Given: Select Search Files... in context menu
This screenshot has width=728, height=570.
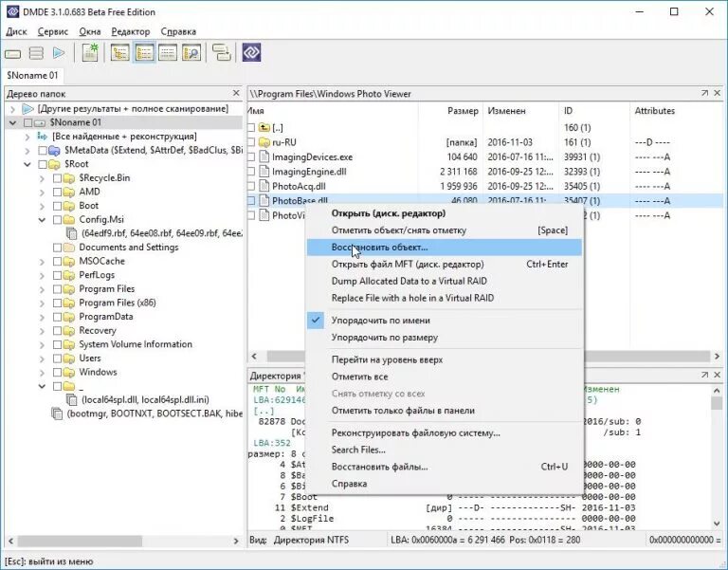Looking at the screenshot, I should tap(445, 450).
